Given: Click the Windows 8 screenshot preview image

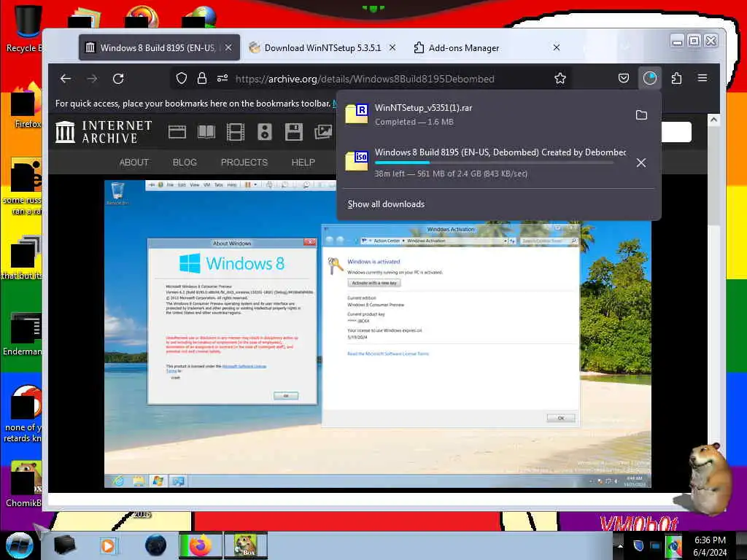Looking at the screenshot, I should pos(378,334).
